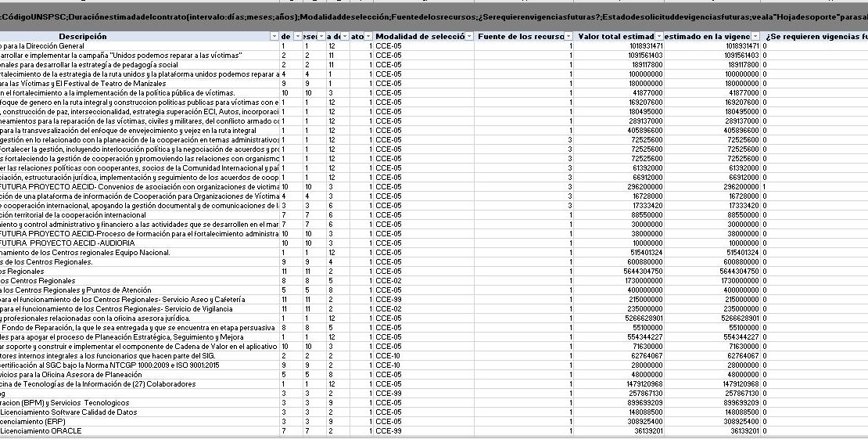The width and height of the screenshot is (868, 439).
Task: Select the 'para la Dirección General' description cell
Action: pyautogui.click(x=139, y=46)
